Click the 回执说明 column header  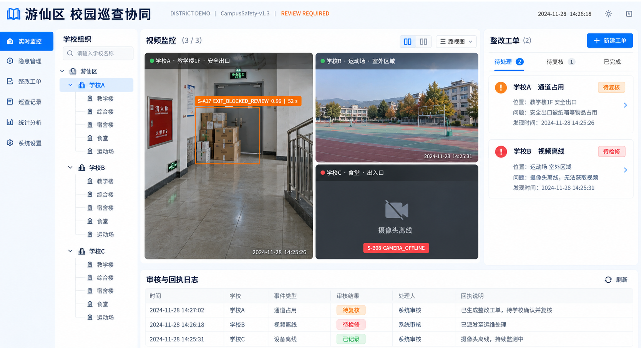coord(472,296)
